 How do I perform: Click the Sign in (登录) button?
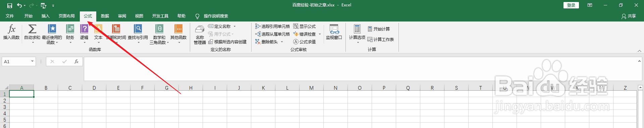tap(571, 5)
